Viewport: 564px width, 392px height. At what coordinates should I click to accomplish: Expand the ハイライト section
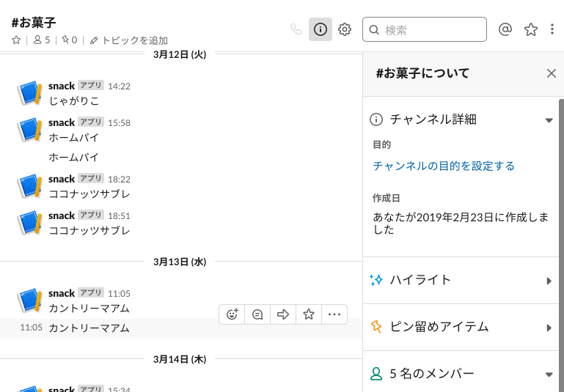pyautogui.click(x=549, y=281)
